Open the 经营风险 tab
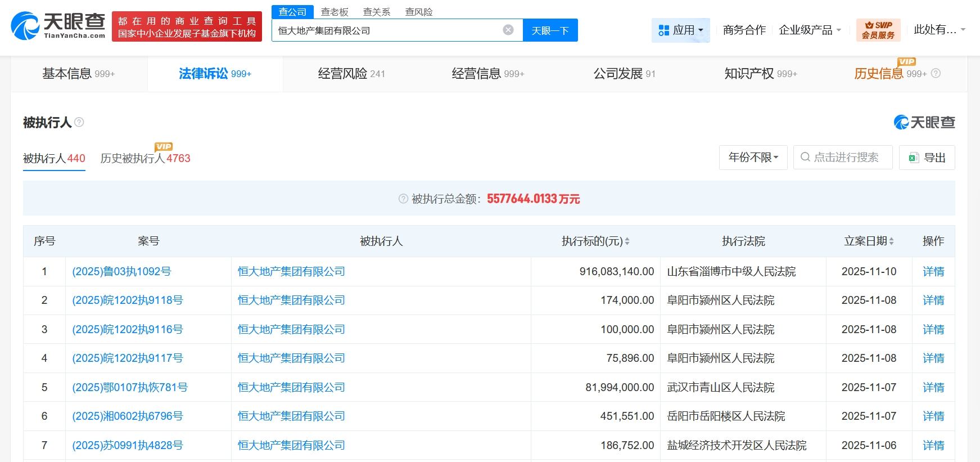Viewport: 980px width, 462px height. tap(351, 74)
